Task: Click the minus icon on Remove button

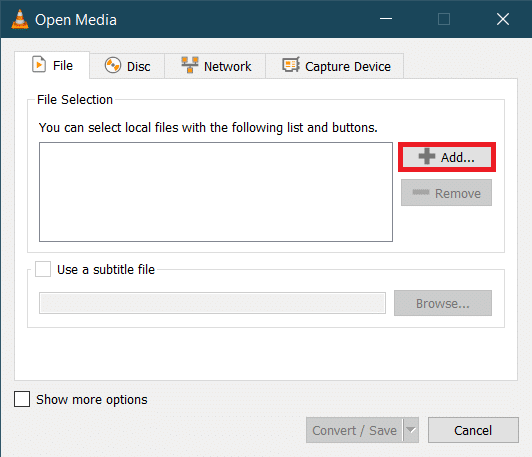Action: 421,192
